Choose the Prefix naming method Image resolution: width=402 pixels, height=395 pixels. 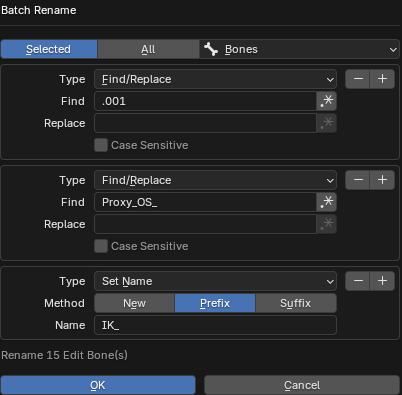(x=215, y=303)
